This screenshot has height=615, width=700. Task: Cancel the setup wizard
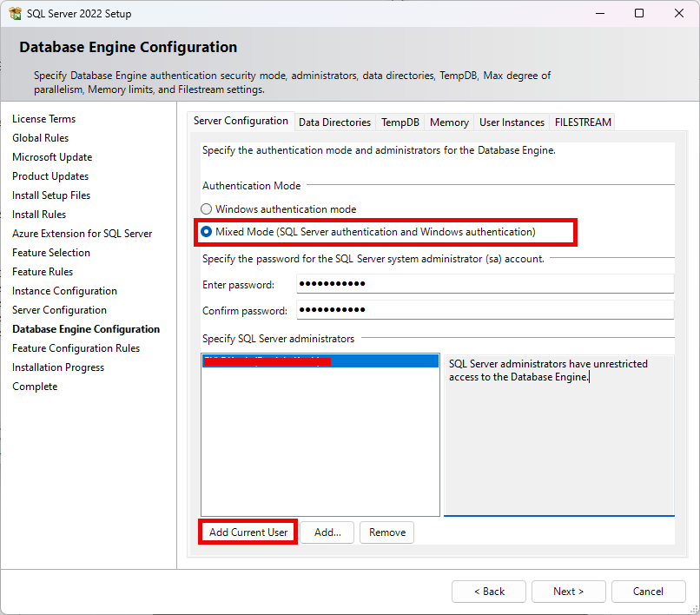(648, 592)
